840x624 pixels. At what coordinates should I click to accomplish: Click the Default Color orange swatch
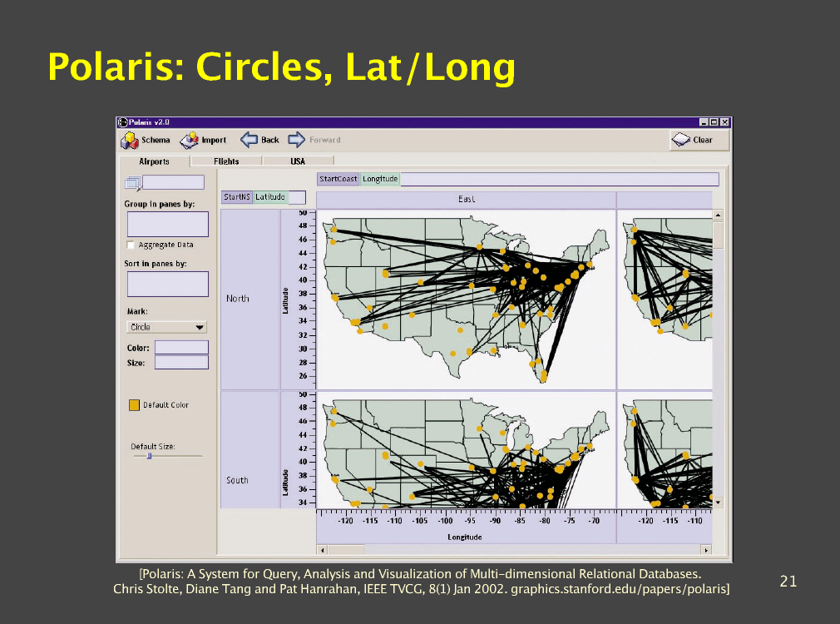click(x=134, y=405)
